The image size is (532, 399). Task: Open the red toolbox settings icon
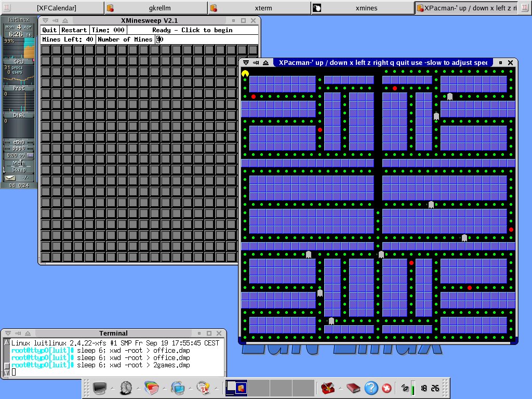click(x=328, y=388)
